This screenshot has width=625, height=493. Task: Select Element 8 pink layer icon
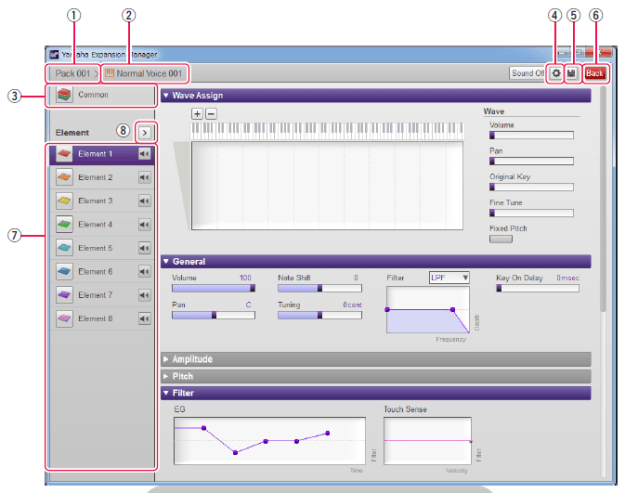[x=64, y=318]
